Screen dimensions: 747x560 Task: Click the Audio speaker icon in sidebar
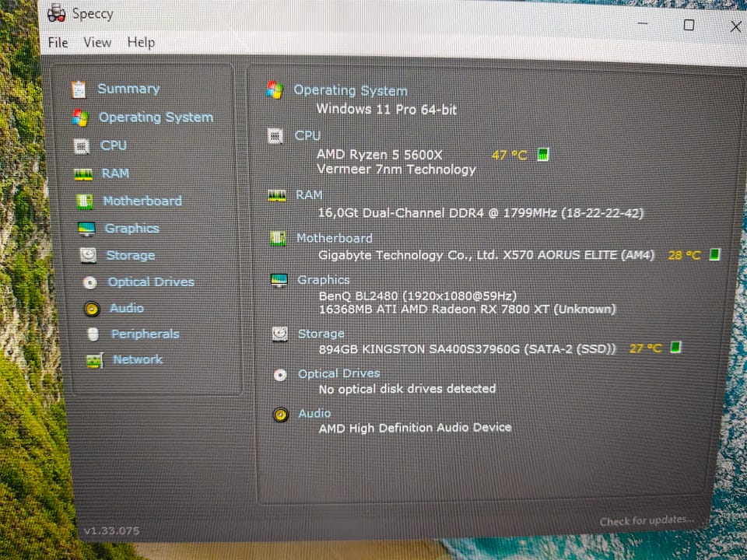pos(92,309)
